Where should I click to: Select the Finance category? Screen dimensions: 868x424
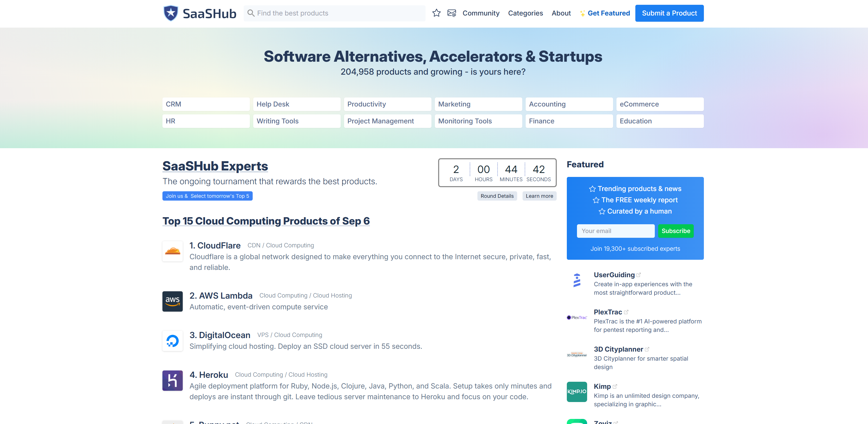(x=569, y=121)
